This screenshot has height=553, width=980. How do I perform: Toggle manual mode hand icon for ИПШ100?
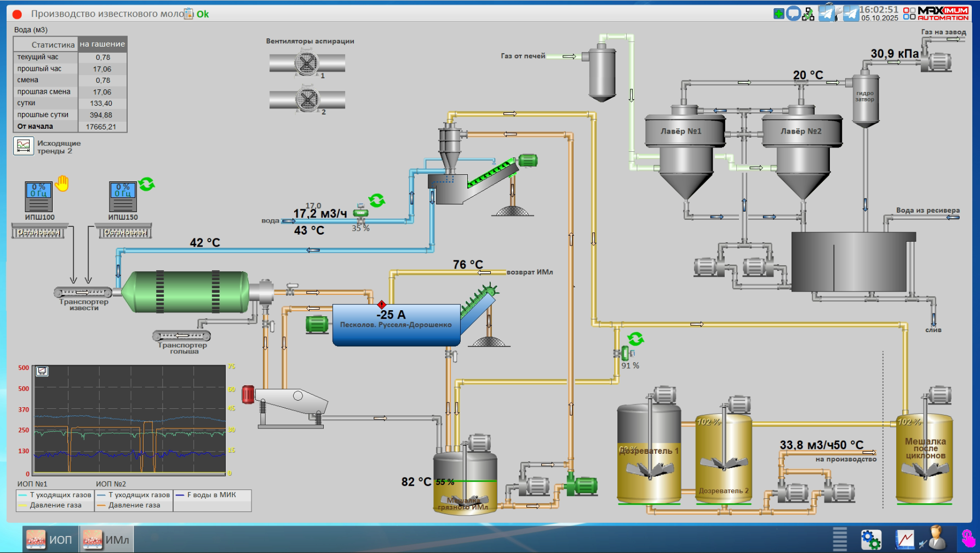click(x=62, y=183)
